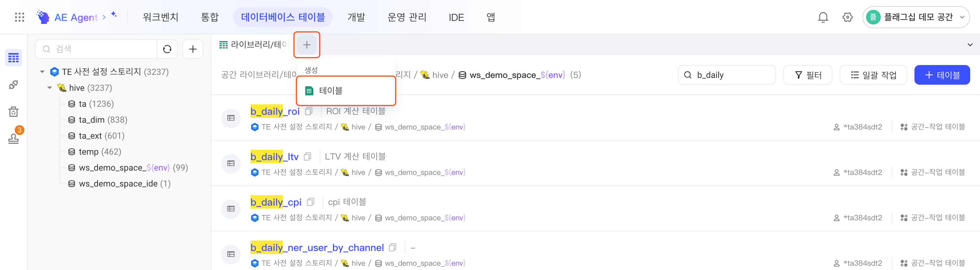The height and width of the screenshot is (270, 980).
Task: Open the 개발 menu
Action: 356,17
